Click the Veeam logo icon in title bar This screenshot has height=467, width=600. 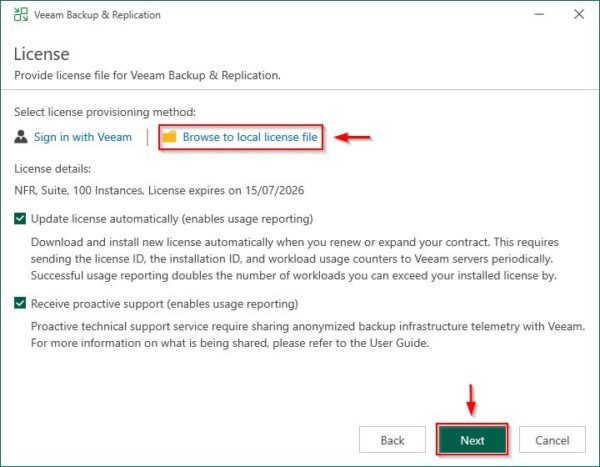tap(21, 15)
